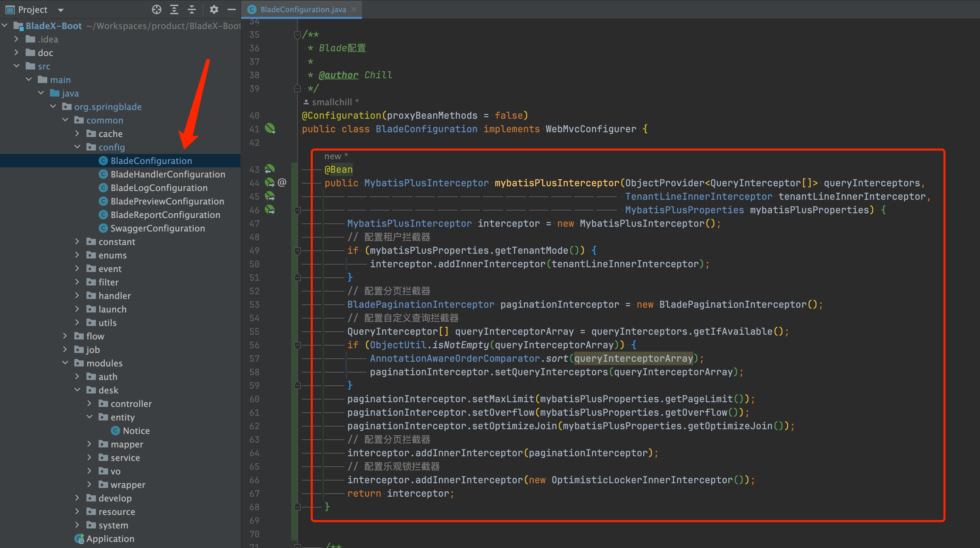Click the @ annotation gutter marker on line 44

(x=282, y=183)
